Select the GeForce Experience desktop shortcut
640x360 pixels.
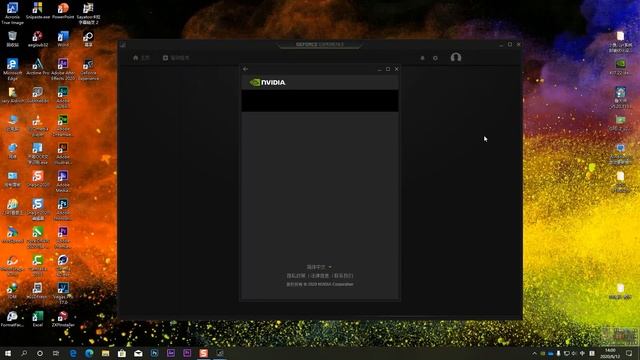88,69
